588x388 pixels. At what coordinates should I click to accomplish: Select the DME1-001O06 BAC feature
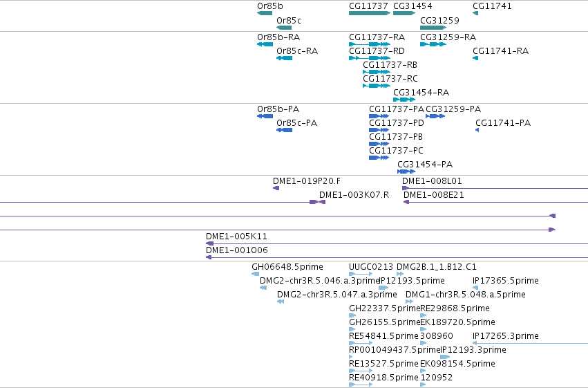coord(397,257)
